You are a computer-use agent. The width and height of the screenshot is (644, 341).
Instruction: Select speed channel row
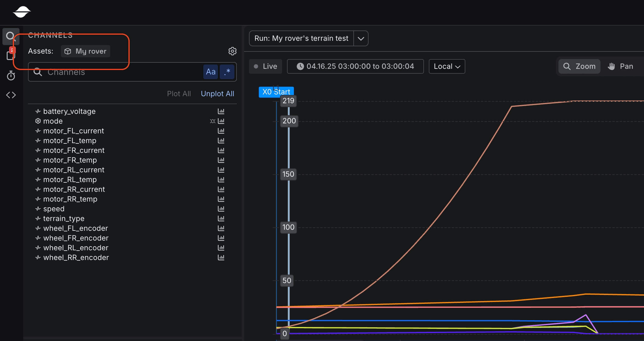132,209
